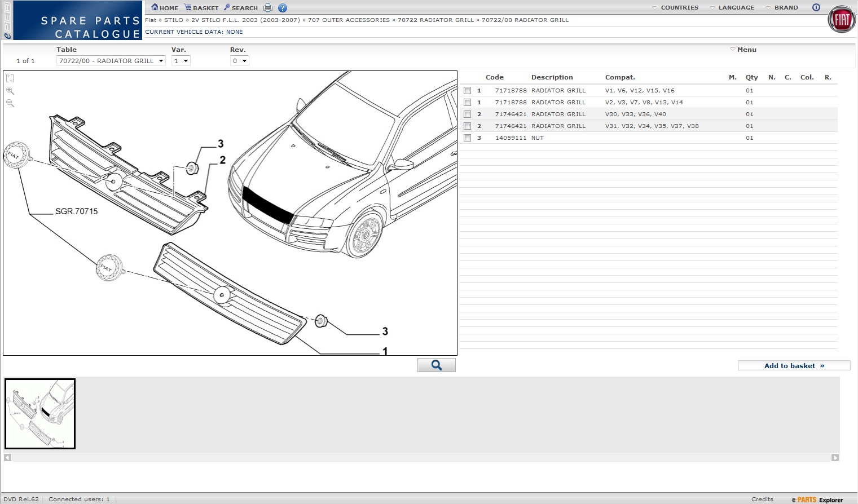
Task: Click 70722/00 RADIATOR GRILL breadcrumb
Action: click(525, 20)
